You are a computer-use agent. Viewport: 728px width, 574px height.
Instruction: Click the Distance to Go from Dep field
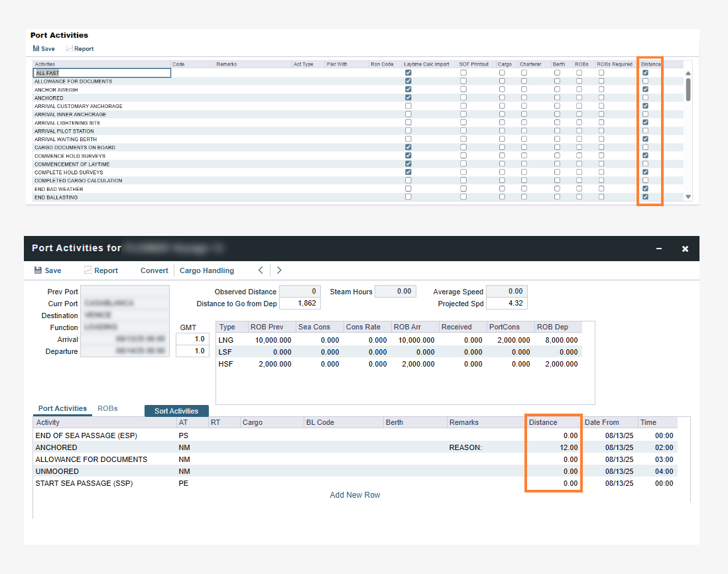tap(300, 304)
